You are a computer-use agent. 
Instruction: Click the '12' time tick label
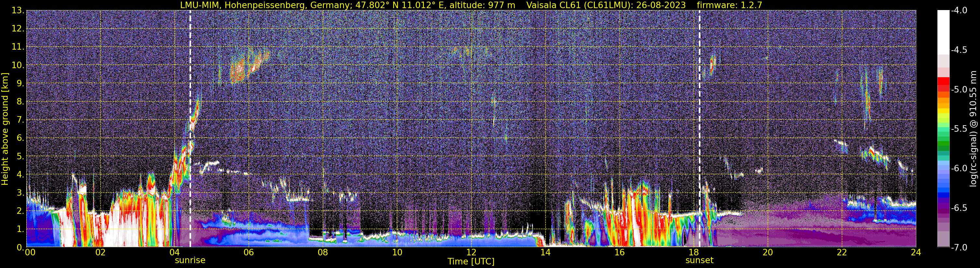(x=471, y=252)
